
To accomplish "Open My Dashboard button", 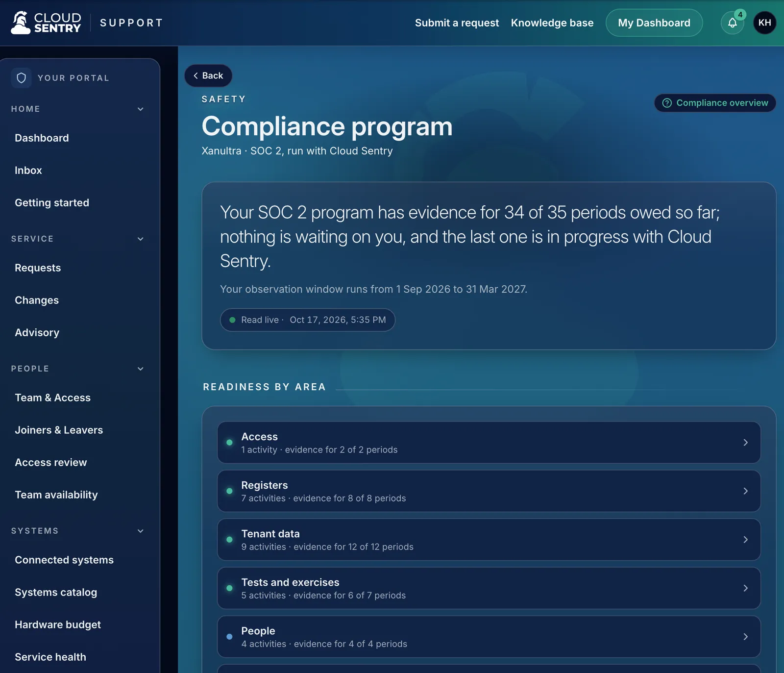I will coord(654,23).
